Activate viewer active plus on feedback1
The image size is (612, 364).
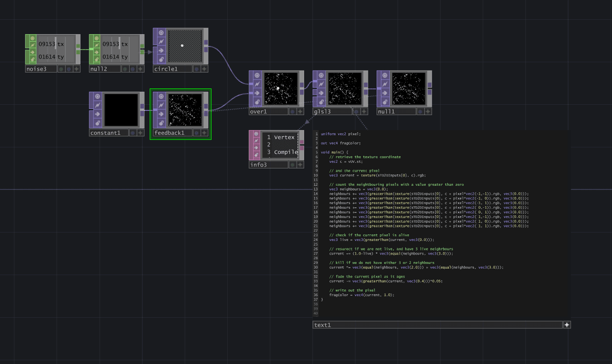[204, 133]
